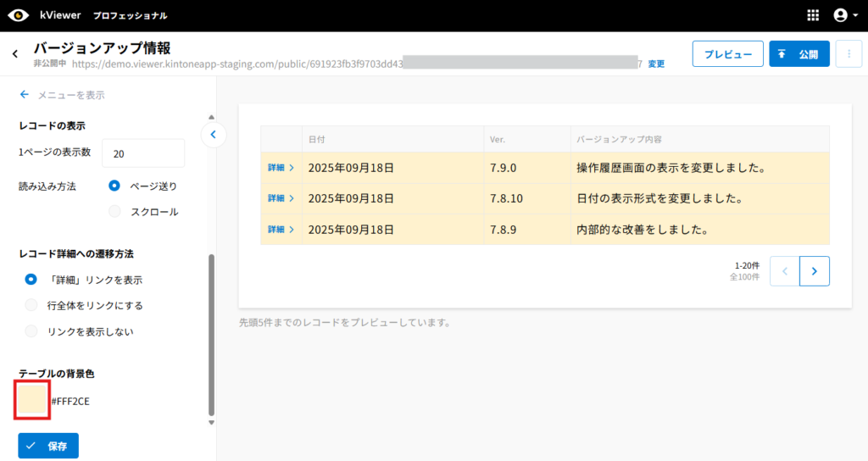This screenshot has height=461, width=868.
Task: Click the previous page arrow button
Action: (784, 271)
